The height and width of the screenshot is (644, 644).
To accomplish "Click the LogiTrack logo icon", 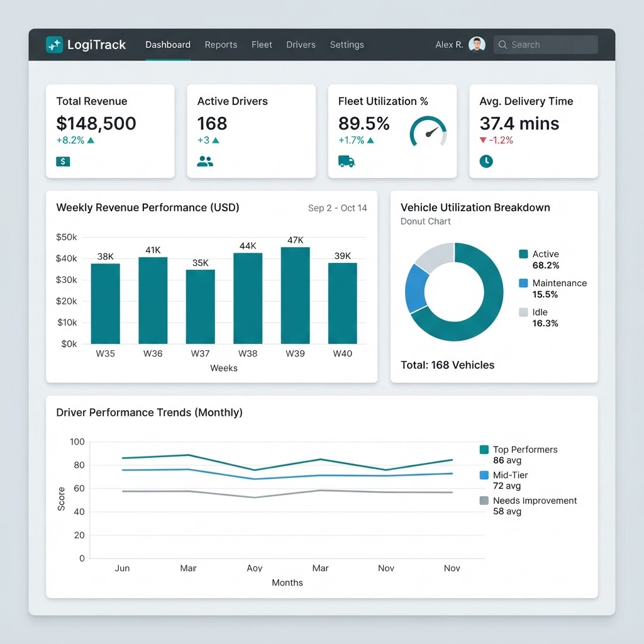I will (54, 45).
